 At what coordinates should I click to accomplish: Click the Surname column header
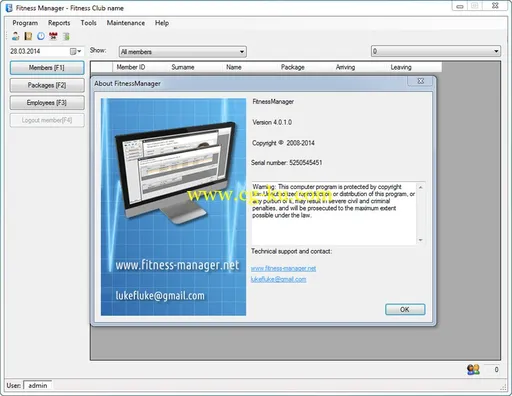coord(183,67)
